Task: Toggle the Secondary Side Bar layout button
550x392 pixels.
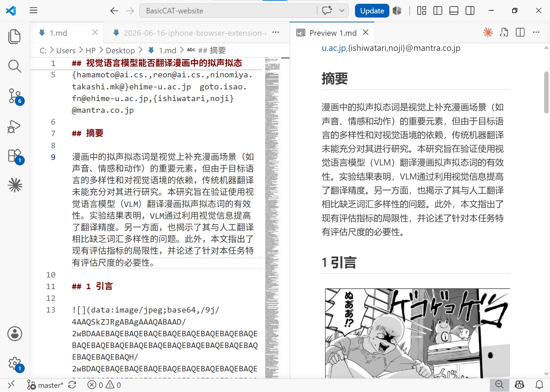Action: pyautogui.click(x=470, y=11)
